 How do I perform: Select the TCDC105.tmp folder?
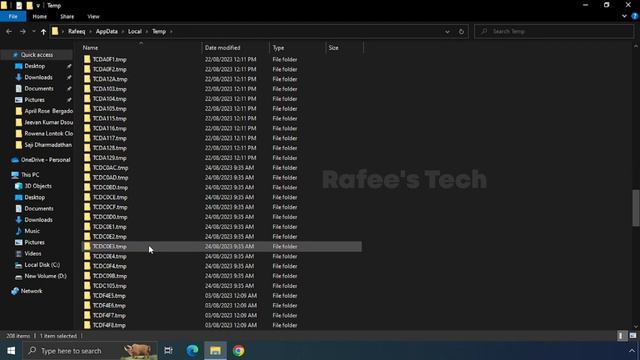109,286
